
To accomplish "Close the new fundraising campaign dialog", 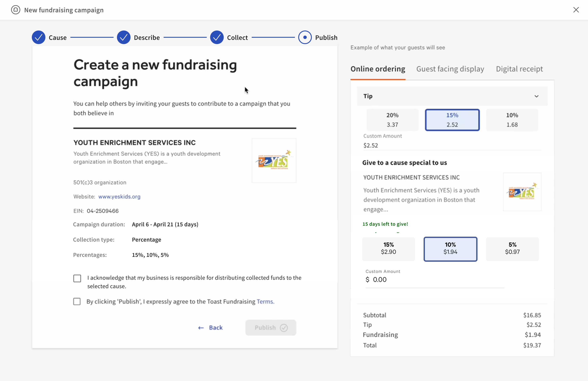I will [x=576, y=10].
